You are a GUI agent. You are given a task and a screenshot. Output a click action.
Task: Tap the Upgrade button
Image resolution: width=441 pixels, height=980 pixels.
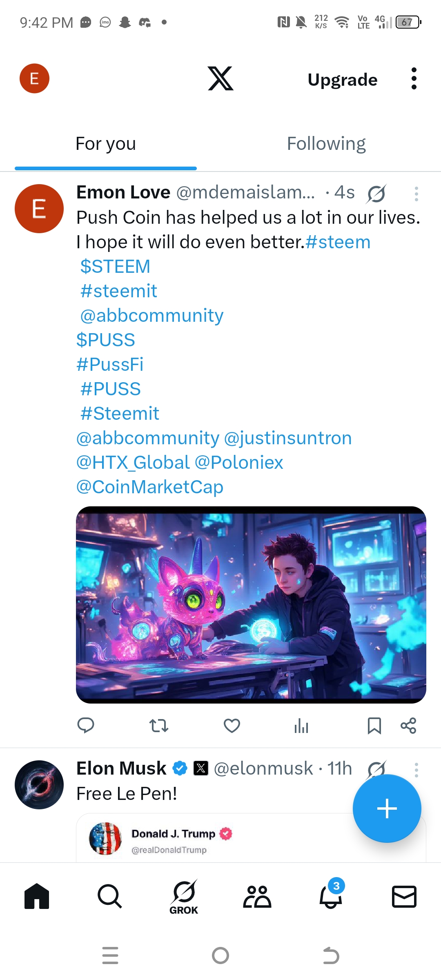coord(343,80)
